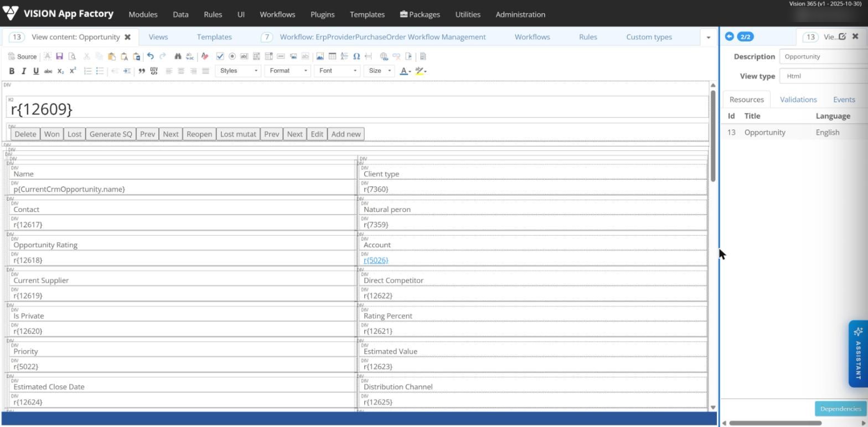Viewport: 868px width, 427px height.
Task: Underline the selected text
Action: tap(36, 71)
